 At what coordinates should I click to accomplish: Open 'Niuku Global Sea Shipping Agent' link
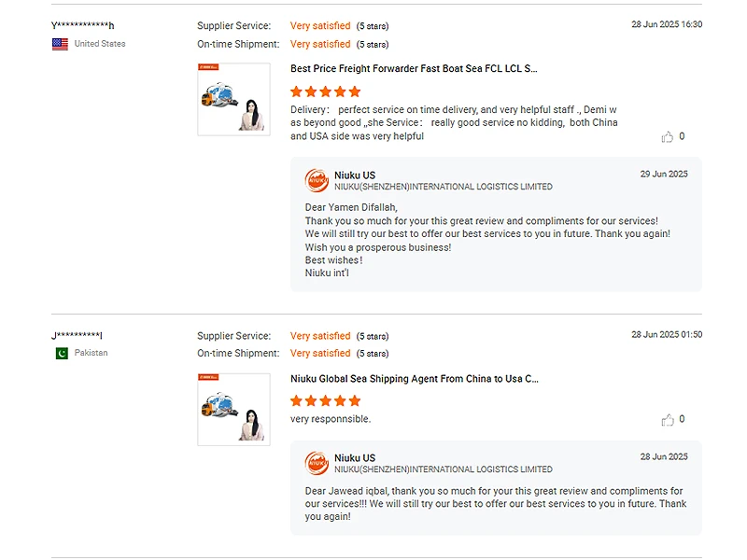(414, 378)
